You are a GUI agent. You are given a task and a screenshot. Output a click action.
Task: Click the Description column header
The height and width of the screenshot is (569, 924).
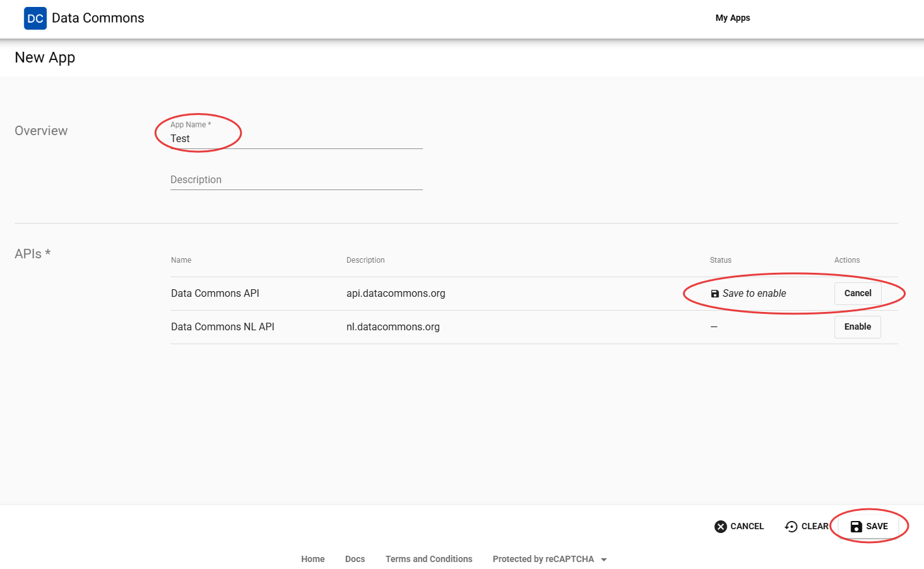tap(365, 260)
